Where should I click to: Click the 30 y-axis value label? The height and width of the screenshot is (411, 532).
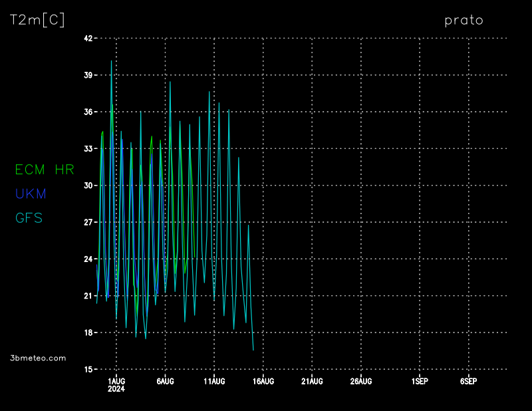pyautogui.click(x=87, y=186)
